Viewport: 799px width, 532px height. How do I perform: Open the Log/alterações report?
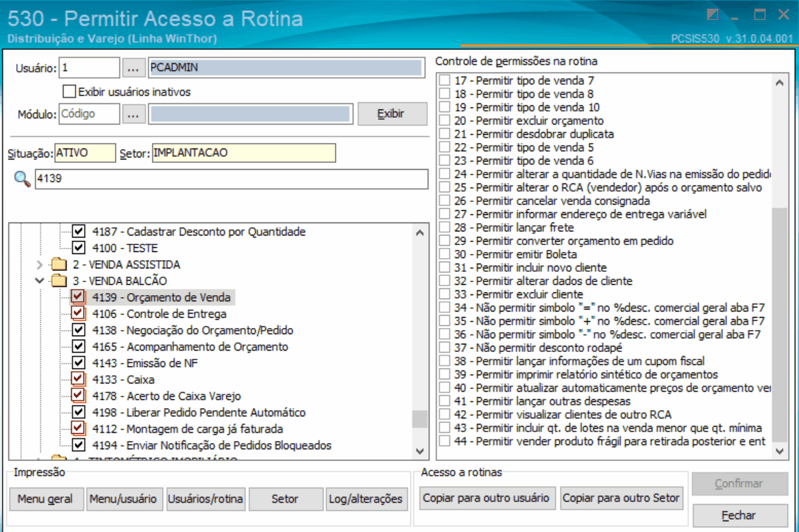tap(366, 499)
